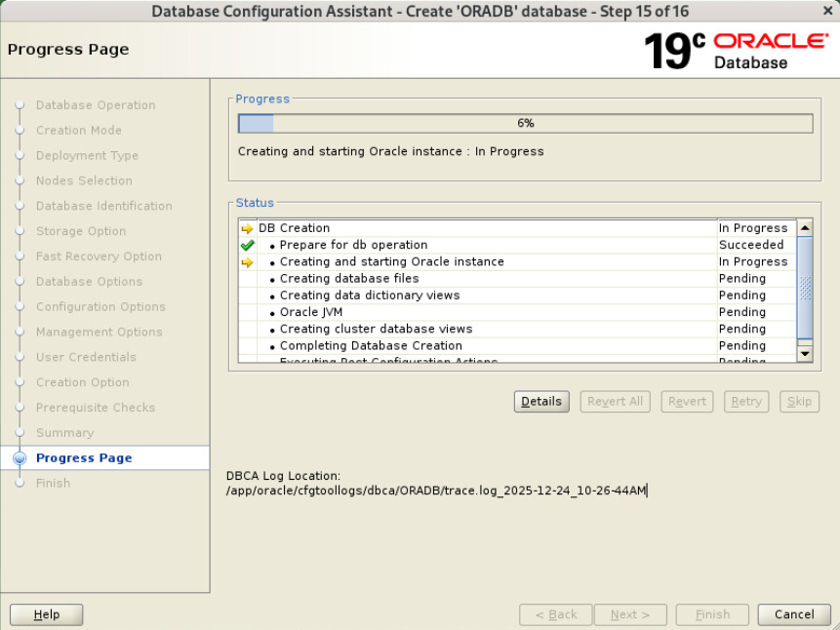This screenshot has height=630, width=840.
Task: Select Database Options step in sidebar
Action: point(89,281)
